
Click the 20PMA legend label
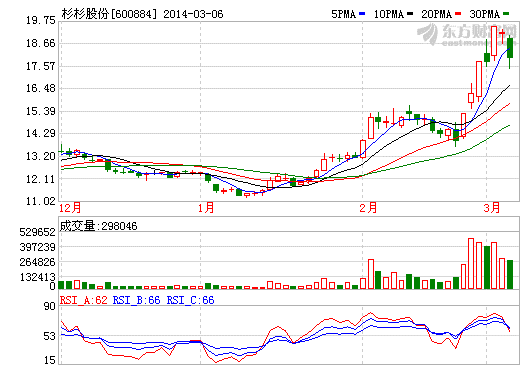click(437, 14)
